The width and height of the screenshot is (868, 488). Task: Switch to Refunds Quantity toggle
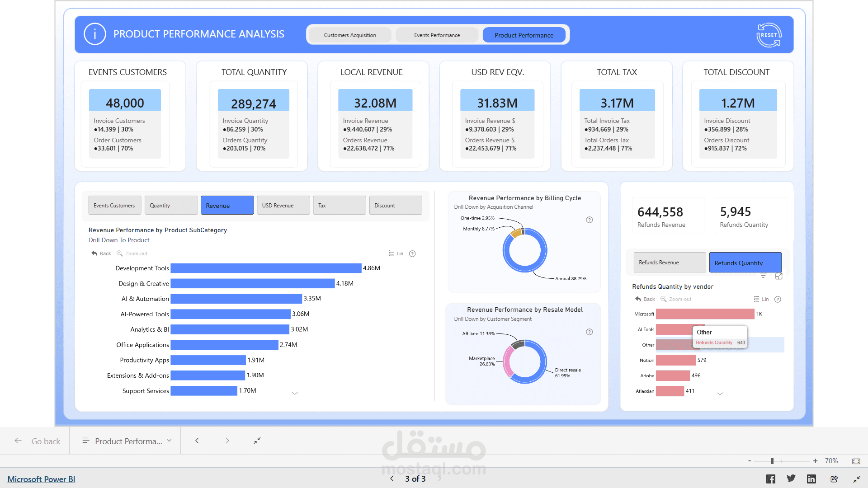click(745, 263)
